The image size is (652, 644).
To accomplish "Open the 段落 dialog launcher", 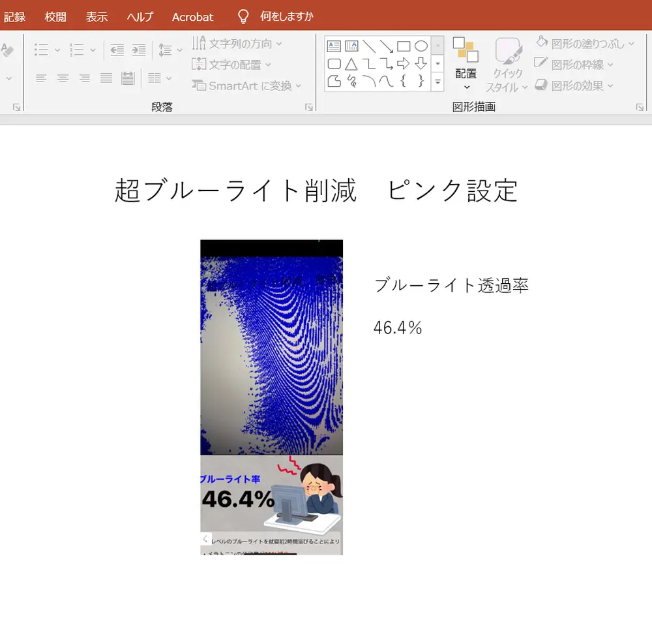I will pos(309,106).
